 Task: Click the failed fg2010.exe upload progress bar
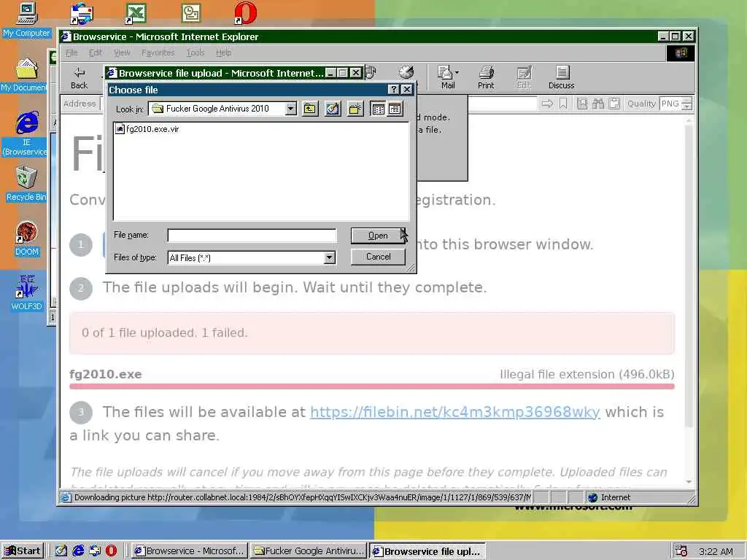click(371, 386)
